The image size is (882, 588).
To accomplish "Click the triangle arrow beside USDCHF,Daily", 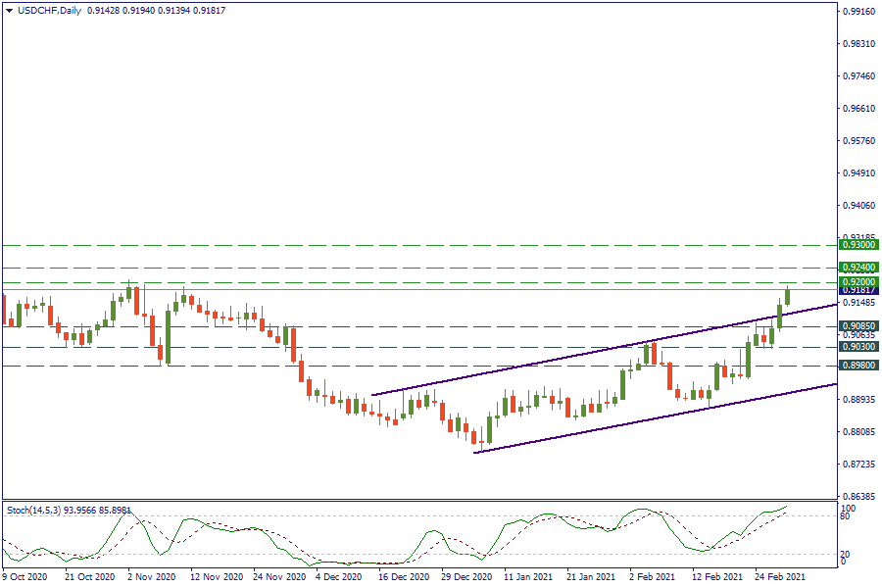I will click(10, 10).
